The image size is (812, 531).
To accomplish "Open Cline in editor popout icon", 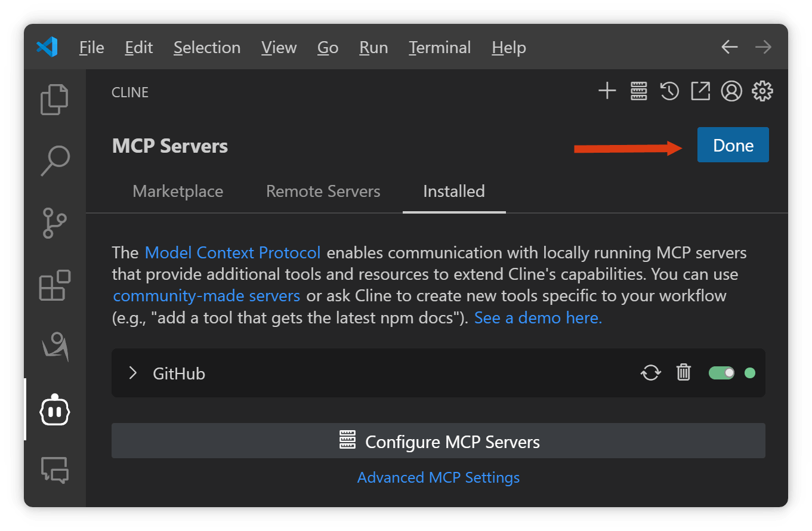I will click(x=700, y=91).
